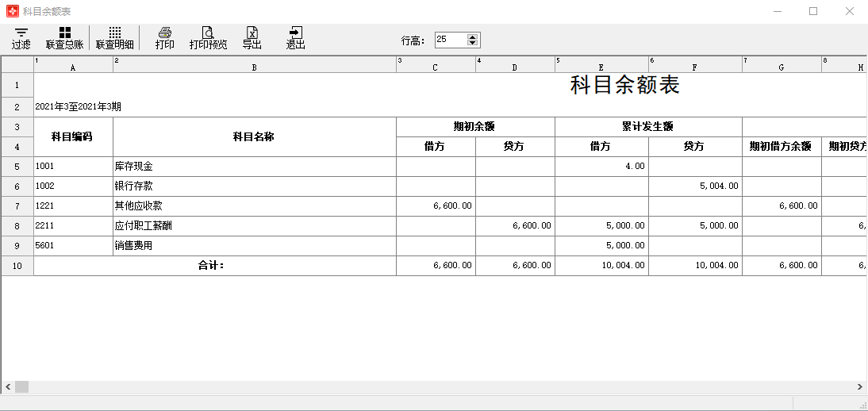This screenshot has height=411, width=868.
Task: Click the 应付职工薪酬 cell
Action: pyautogui.click(x=255, y=226)
